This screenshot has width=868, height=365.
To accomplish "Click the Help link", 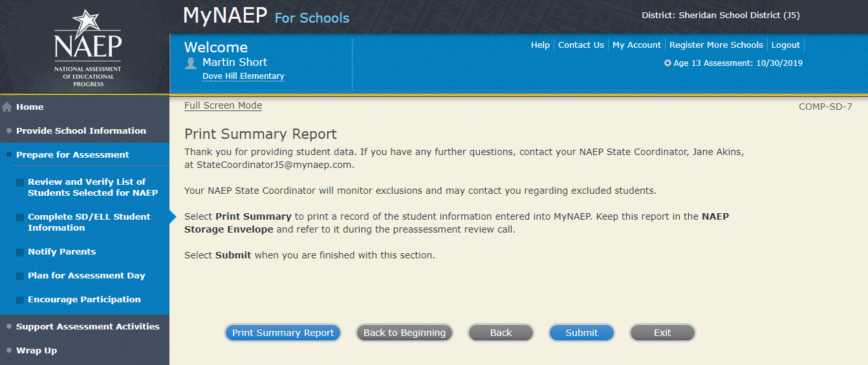I will [540, 45].
